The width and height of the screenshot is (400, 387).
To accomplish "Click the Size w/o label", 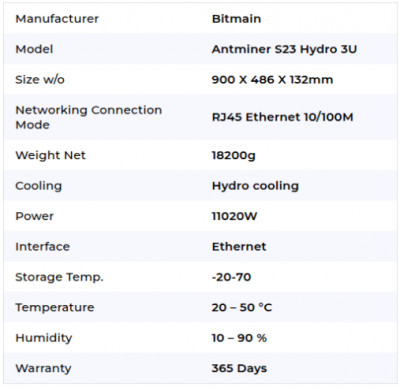I will (x=40, y=80).
